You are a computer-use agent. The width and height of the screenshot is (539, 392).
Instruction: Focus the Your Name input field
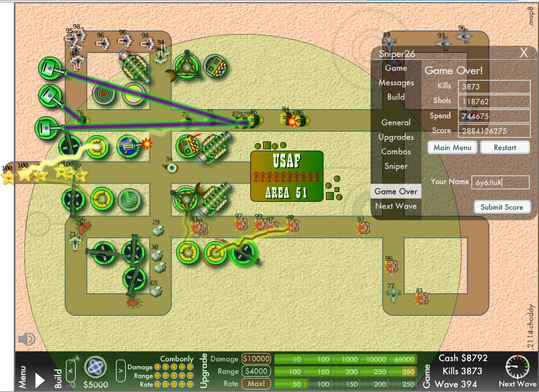click(500, 182)
